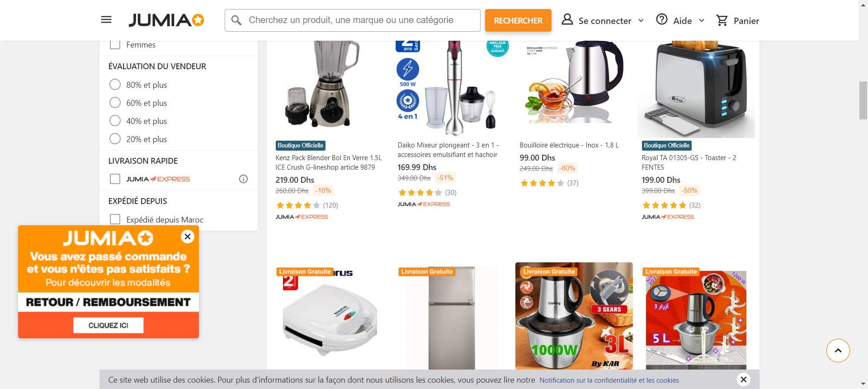Open the hamburger menu icon
The width and height of the screenshot is (868, 389).
tap(106, 19)
